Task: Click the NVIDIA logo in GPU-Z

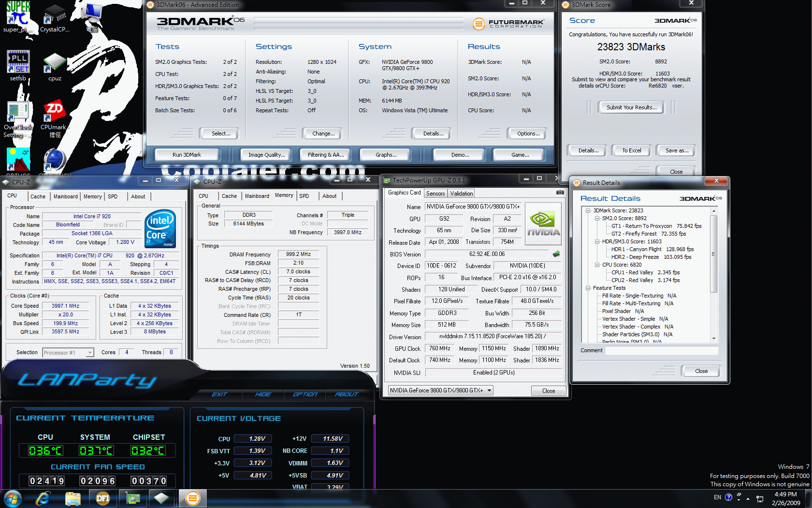Action: pos(543,224)
